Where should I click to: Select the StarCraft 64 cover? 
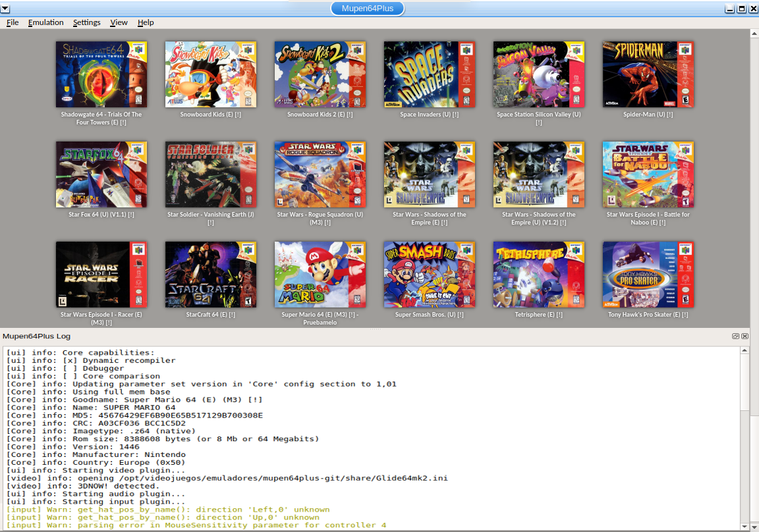tap(211, 274)
